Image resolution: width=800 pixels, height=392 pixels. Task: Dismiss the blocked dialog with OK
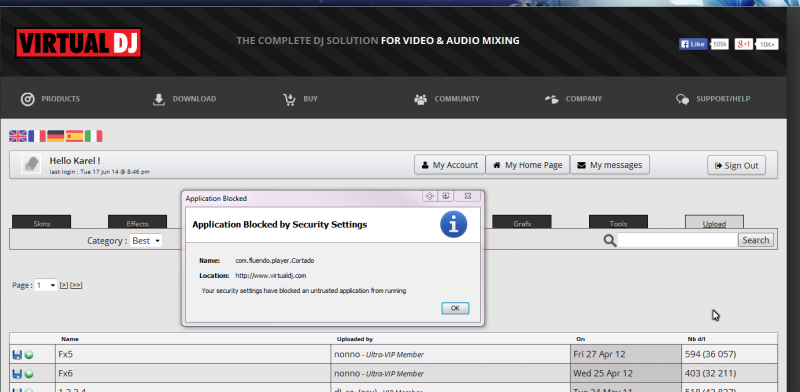pos(455,308)
